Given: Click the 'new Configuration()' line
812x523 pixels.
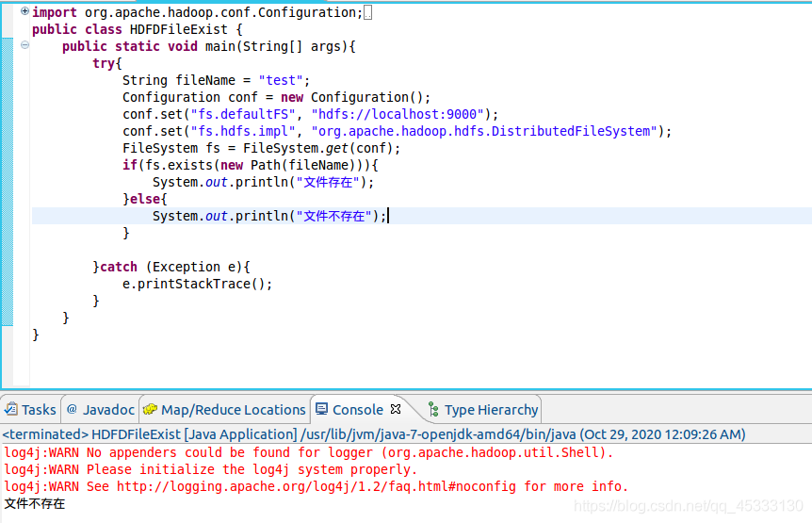Looking at the screenshot, I should [276, 97].
